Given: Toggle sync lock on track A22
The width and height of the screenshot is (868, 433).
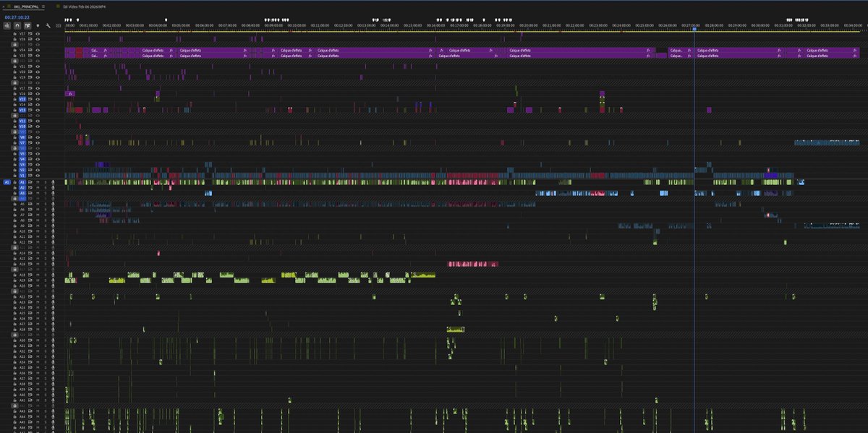Looking at the screenshot, I should click(x=30, y=296).
